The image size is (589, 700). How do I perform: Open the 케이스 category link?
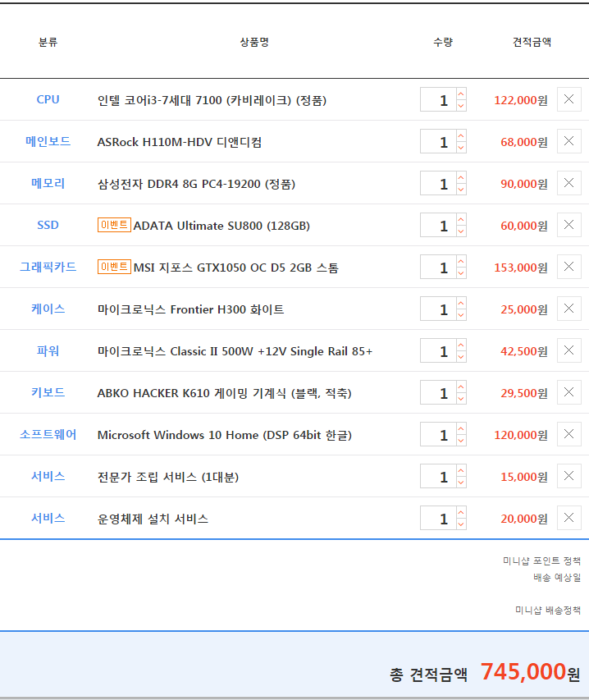48,309
